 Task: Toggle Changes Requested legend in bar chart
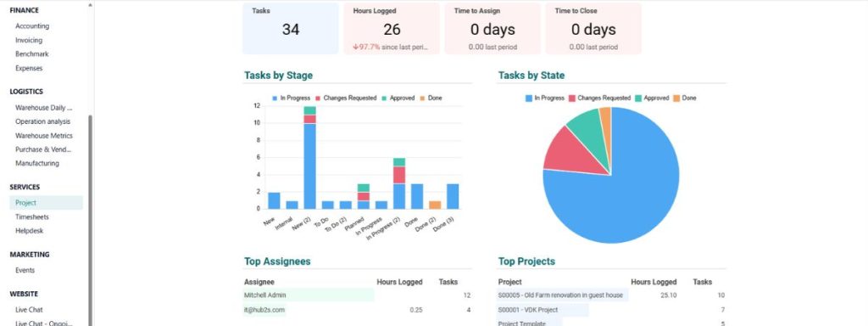[346, 98]
